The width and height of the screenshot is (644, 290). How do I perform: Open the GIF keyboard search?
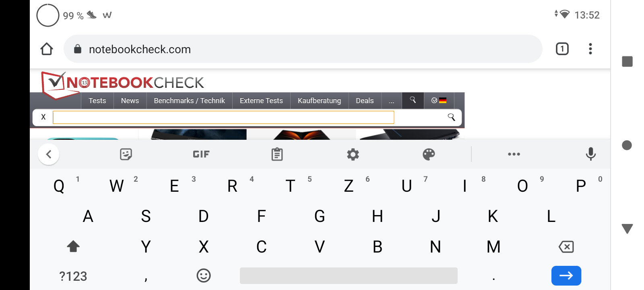(x=201, y=154)
